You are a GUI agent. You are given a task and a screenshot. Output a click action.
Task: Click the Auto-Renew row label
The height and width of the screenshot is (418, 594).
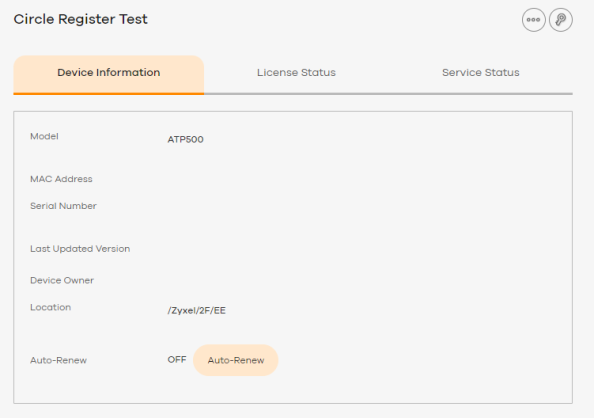click(58, 360)
